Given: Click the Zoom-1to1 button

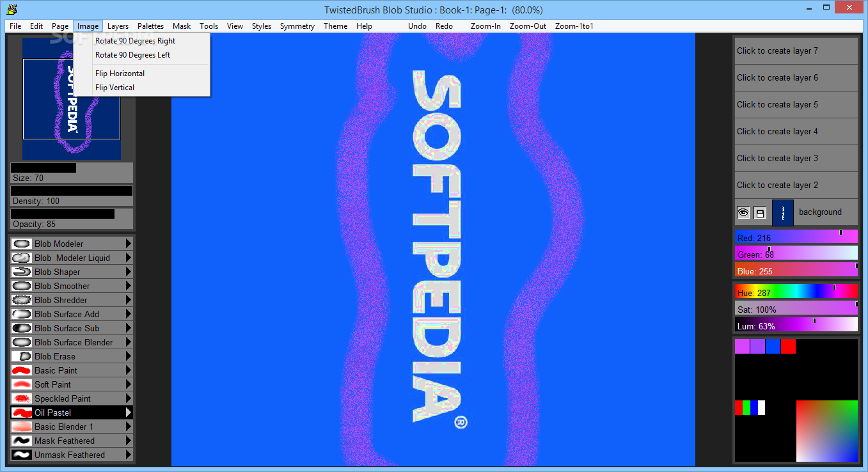Looking at the screenshot, I should 574,26.
